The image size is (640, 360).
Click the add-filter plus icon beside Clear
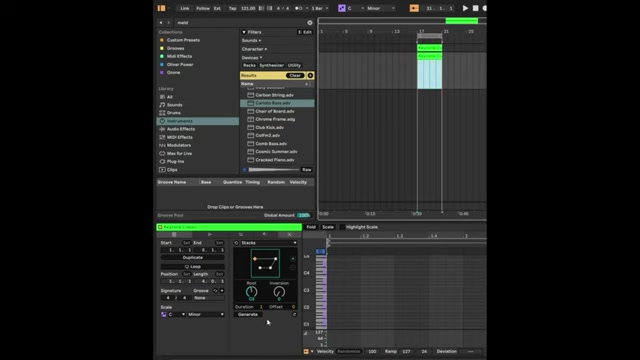pos(310,76)
